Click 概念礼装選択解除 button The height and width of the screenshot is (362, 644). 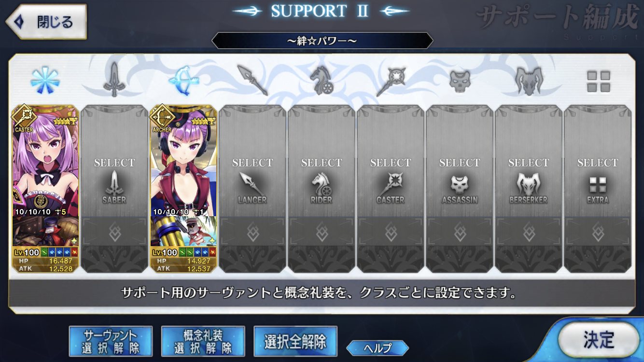point(203,341)
